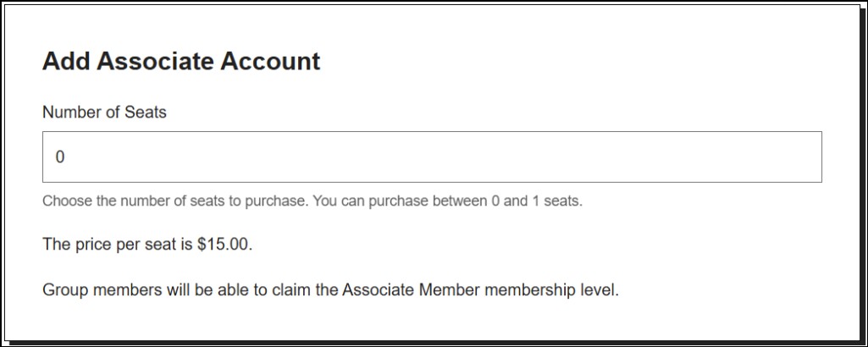This screenshot has height=347, width=868.
Task: Click the seat-range help text under the field
Action: click(x=312, y=202)
